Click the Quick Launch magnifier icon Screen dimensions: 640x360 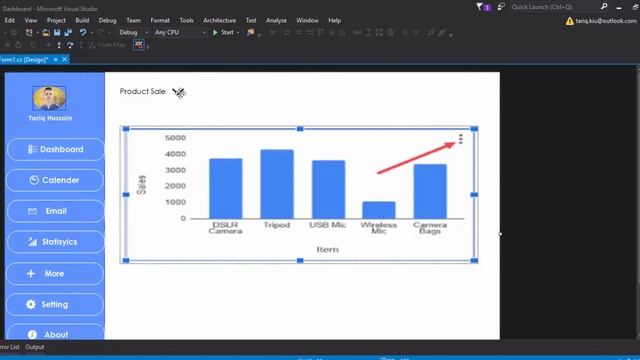tap(604, 7)
